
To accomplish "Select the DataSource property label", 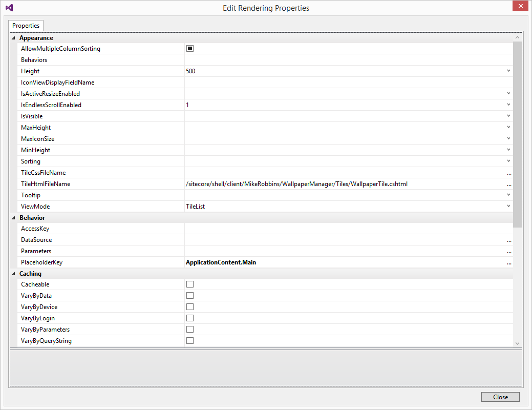I will [x=36, y=240].
